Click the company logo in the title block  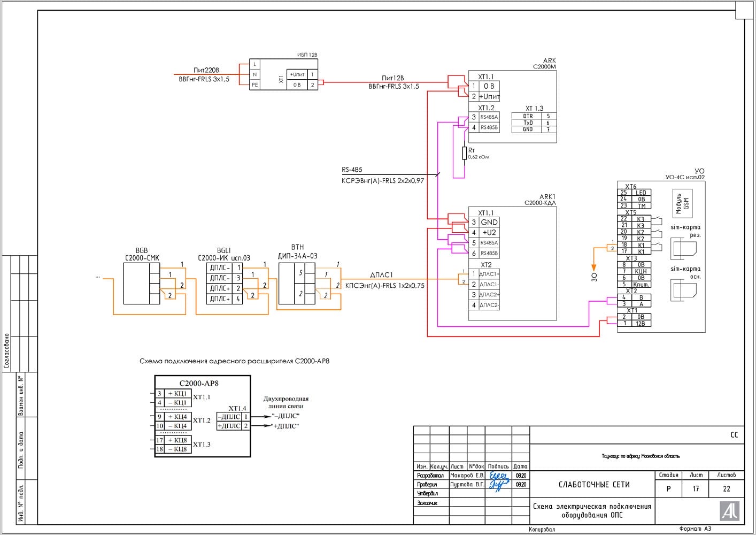pos(730,510)
